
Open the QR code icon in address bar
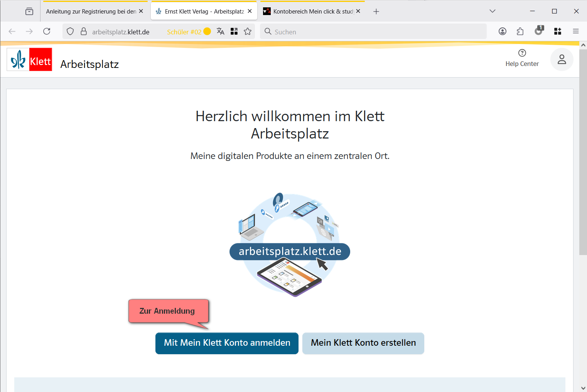[x=234, y=32]
